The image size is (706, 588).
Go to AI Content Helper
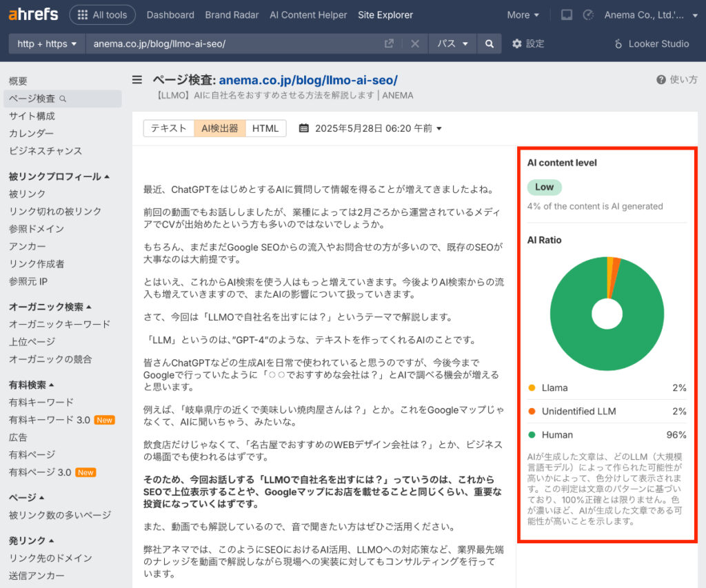pos(308,14)
